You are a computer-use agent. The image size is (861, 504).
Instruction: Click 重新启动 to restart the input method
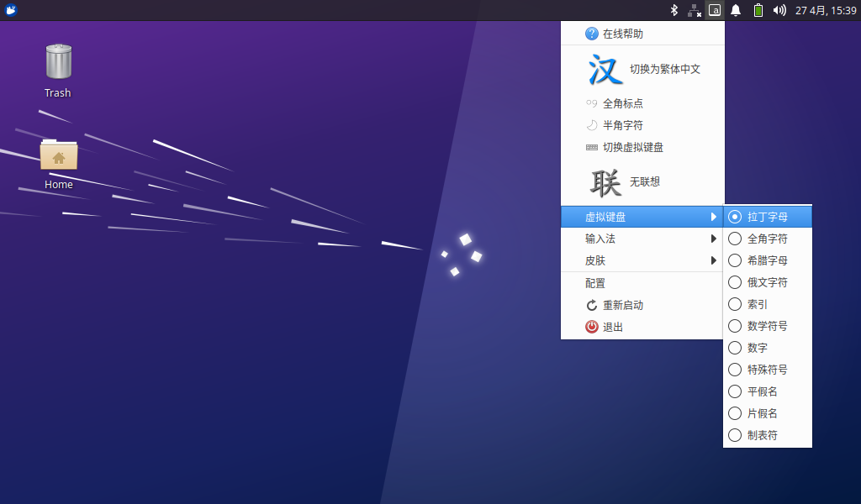pos(622,305)
